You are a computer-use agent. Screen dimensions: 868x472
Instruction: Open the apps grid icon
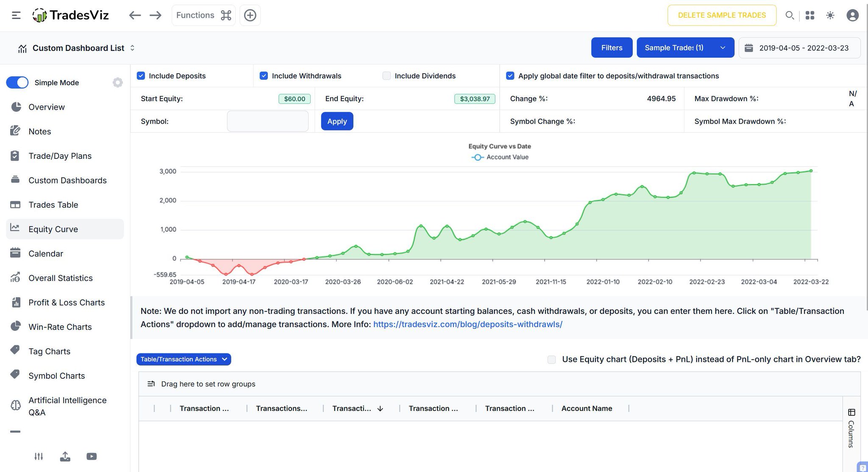(x=810, y=15)
